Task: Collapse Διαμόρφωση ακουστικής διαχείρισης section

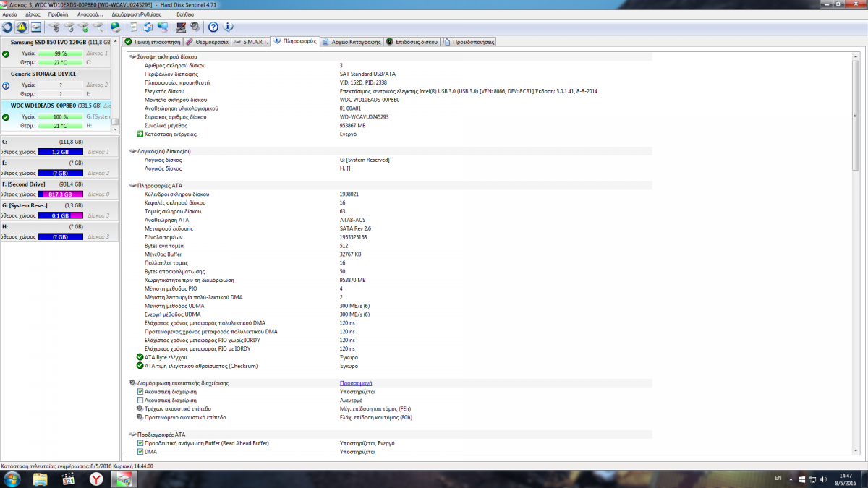Action: point(132,383)
